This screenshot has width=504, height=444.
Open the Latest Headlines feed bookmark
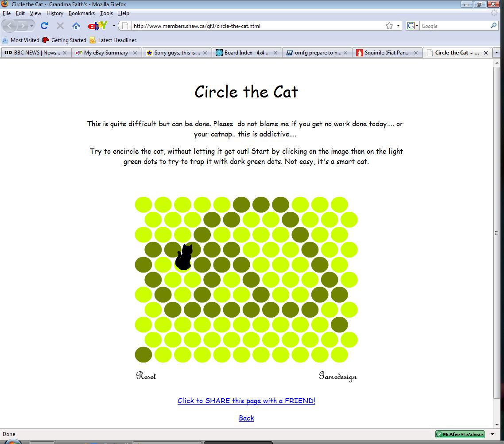coord(117,40)
